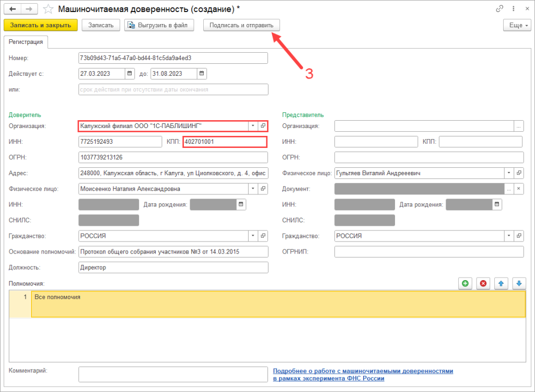The width and height of the screenshot is (535, 392).
Task: Open calendar for Доверитель birth date
Action: pyautogui.click(x=241, y=204)
